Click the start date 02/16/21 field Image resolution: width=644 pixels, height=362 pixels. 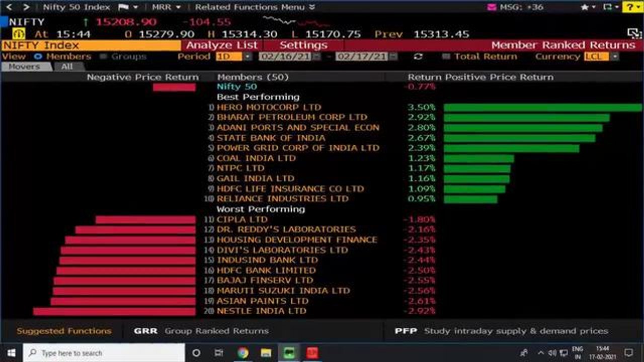click(285, 56)
